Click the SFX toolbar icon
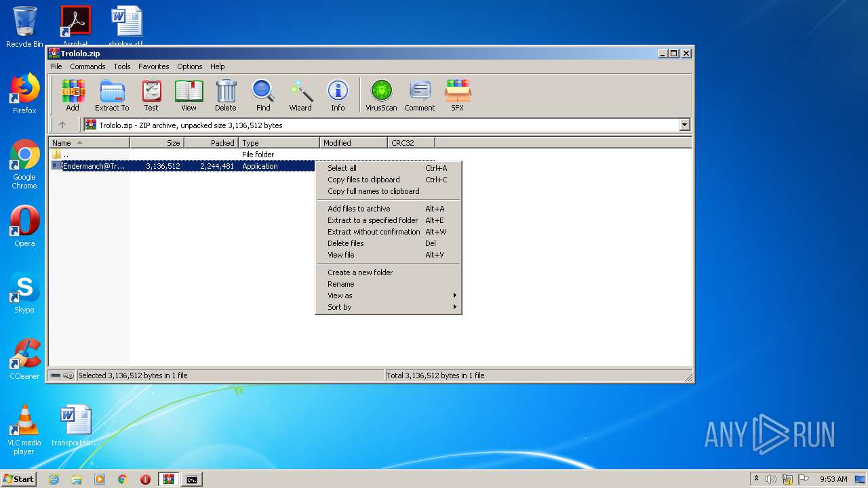Image resolution: width=868 pixels, height=488 pixels. click(458, 96)
